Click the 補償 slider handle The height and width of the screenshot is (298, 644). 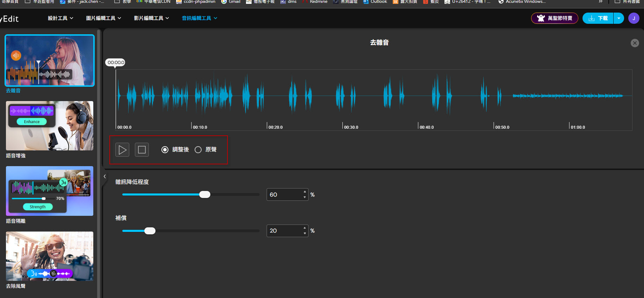(x=150, y=231)
